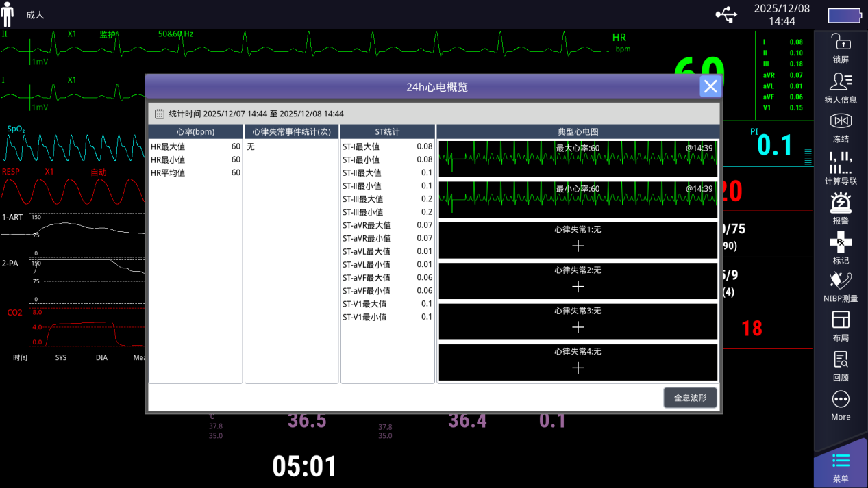Click the battery status indicator
The height and width of the screenshot is (488, 868).
(x=844, y=15)
